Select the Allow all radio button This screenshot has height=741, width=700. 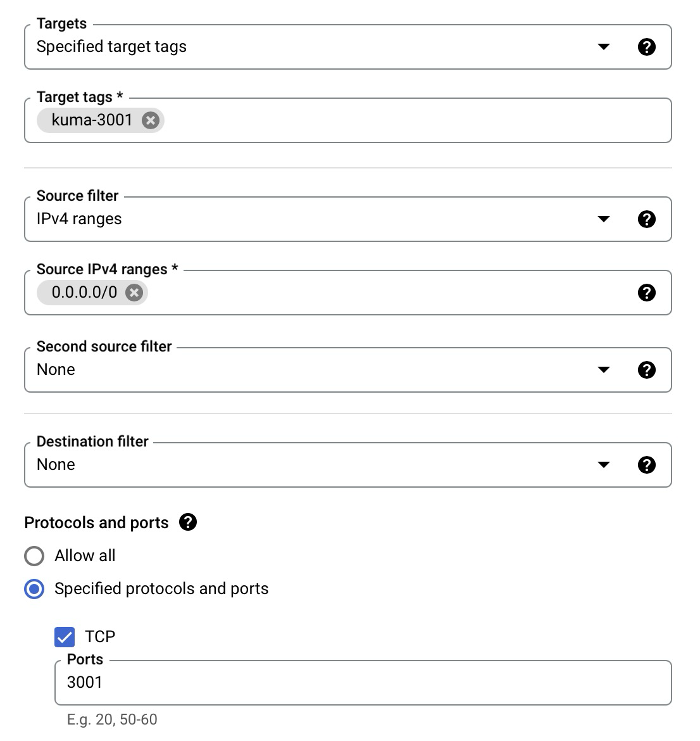click(x=35, y=555)
